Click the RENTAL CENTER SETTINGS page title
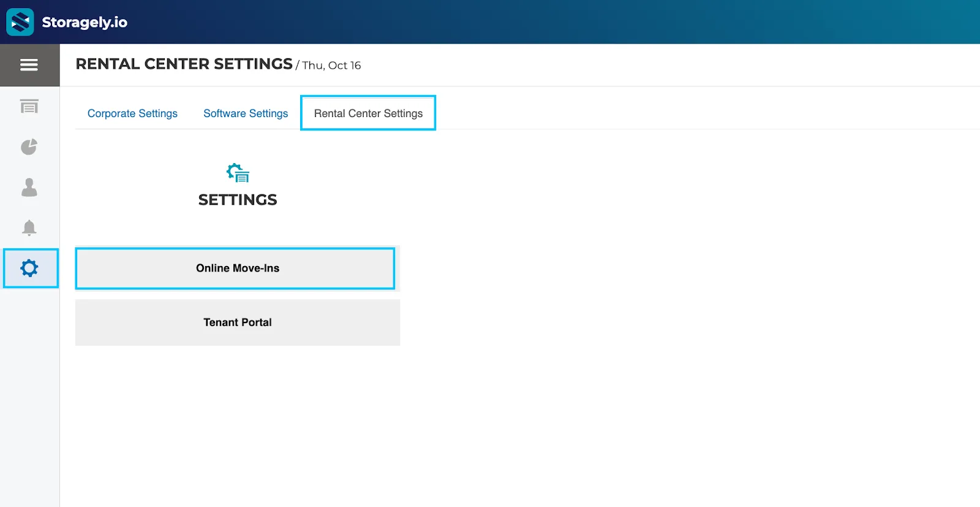This screenshot has height=507, width=980. (184, 64)
